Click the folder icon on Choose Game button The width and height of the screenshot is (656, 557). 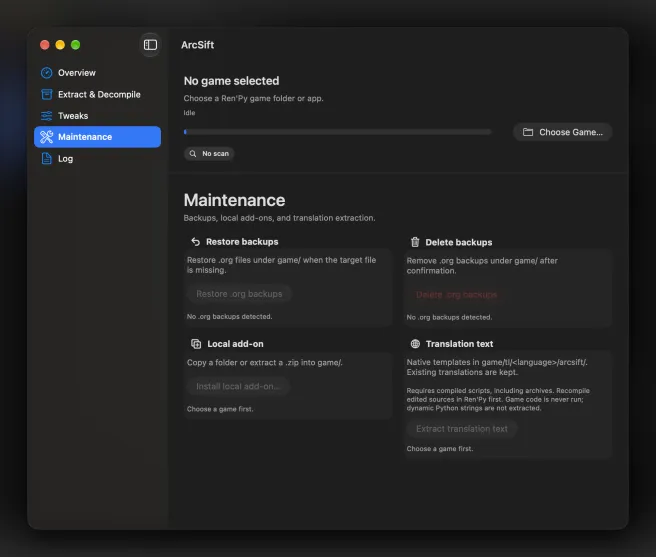tap(528, 132)
